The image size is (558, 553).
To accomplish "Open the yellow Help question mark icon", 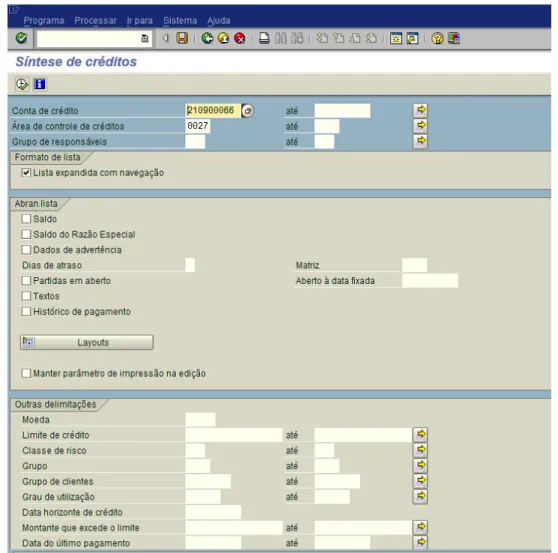I will (437, 38).
